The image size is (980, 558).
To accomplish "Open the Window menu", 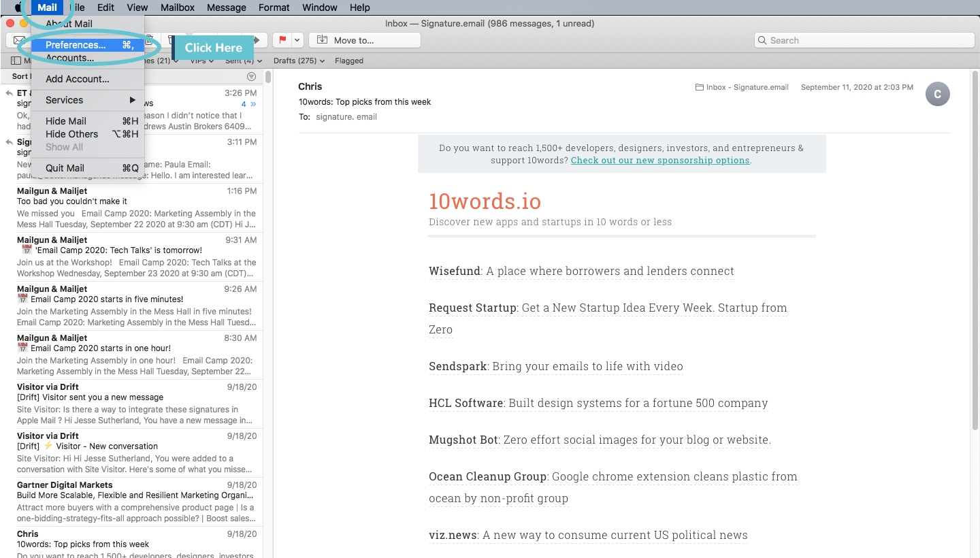I will coord(320,7).
